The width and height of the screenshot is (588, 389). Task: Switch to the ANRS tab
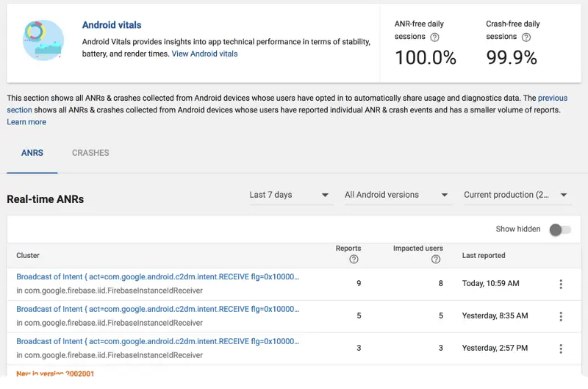pyautogui.click(x=32, y=153)
